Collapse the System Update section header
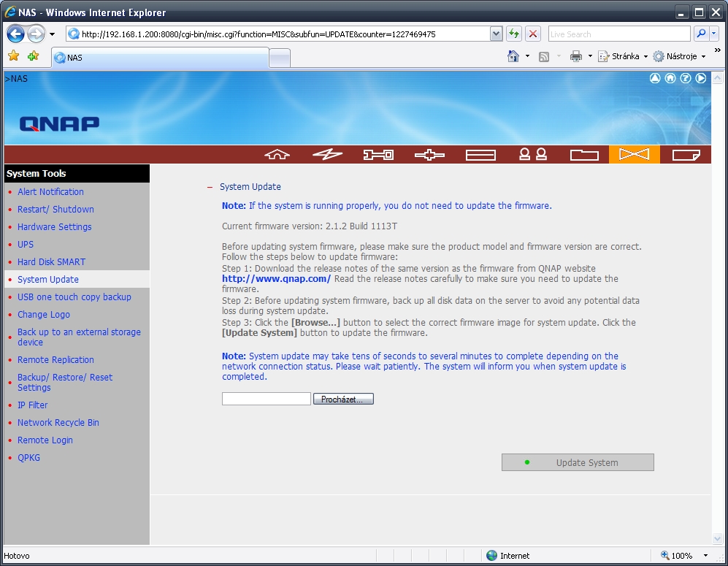Image resolution: width=728 pixels, height=566 pixels. (210, 187)
